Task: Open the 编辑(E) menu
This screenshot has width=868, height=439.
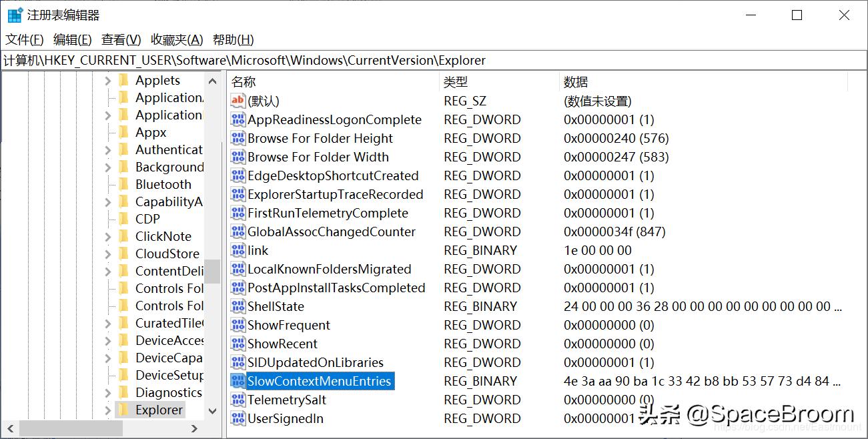Action: pyautogui.click(x=73, y=39)
